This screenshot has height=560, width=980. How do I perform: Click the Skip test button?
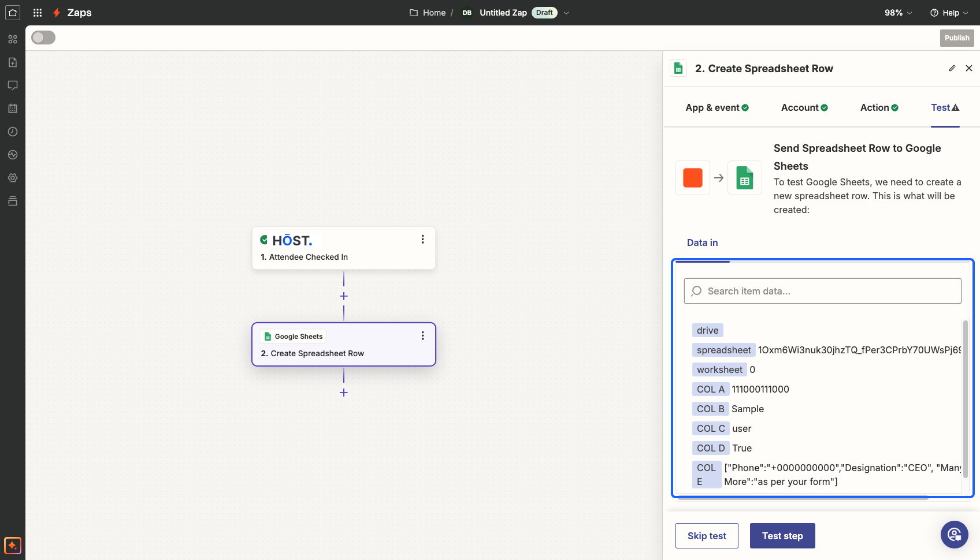pos(707,536)
